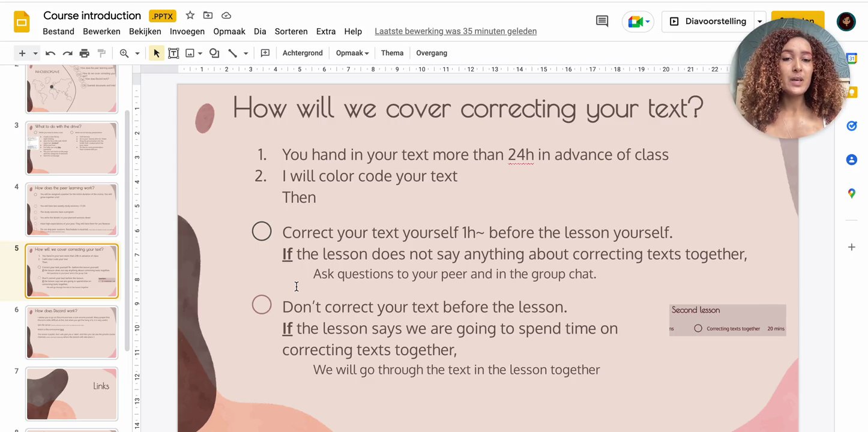Activate the paint format tool
This screenshot has height=432, width=868.
[x=102, y=53]
